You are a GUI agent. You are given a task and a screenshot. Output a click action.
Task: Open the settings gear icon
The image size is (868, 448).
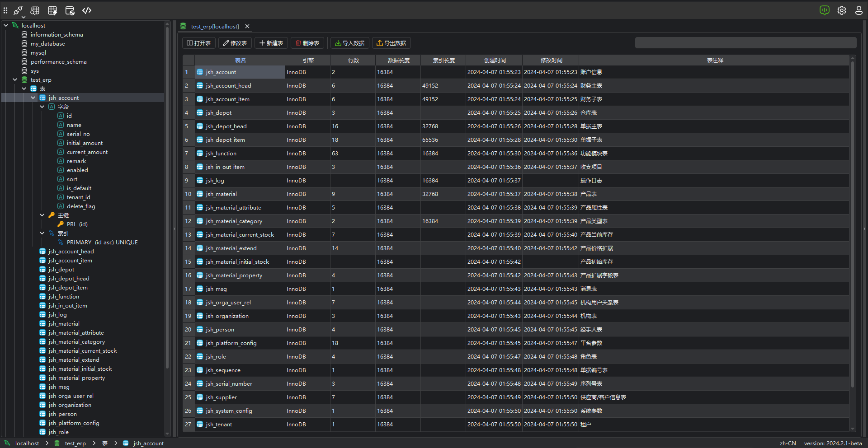[x=842, y=10]
